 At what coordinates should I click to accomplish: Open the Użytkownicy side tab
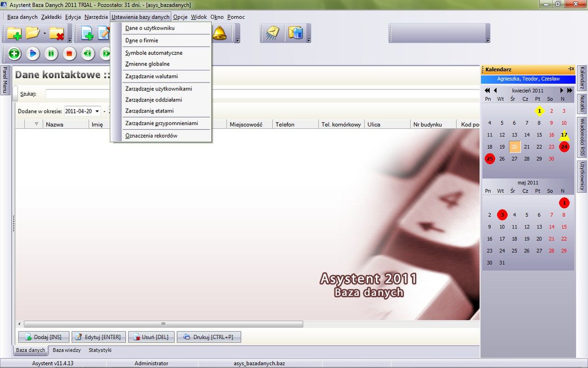(x=582, y=176)
